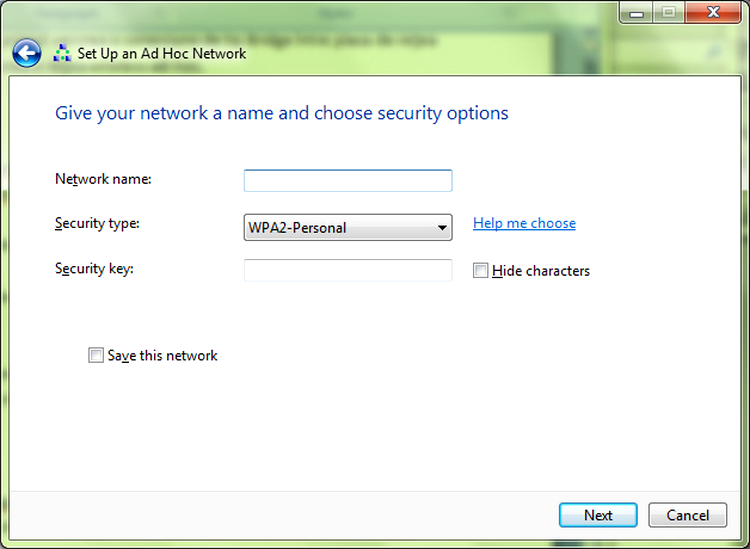750x549 pixels.
Task: Click the Security type label
Action: (x=97, y=223)
